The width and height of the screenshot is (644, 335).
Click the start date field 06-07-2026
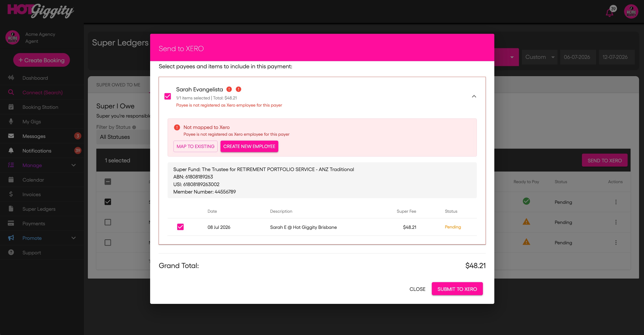[577, 57]
